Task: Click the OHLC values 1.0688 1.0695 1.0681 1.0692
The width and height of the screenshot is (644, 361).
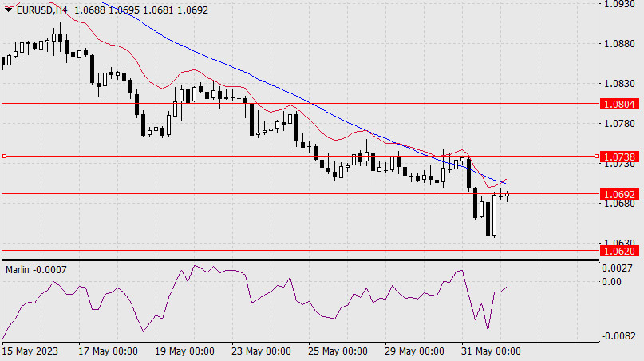Action: pos(141,10)
